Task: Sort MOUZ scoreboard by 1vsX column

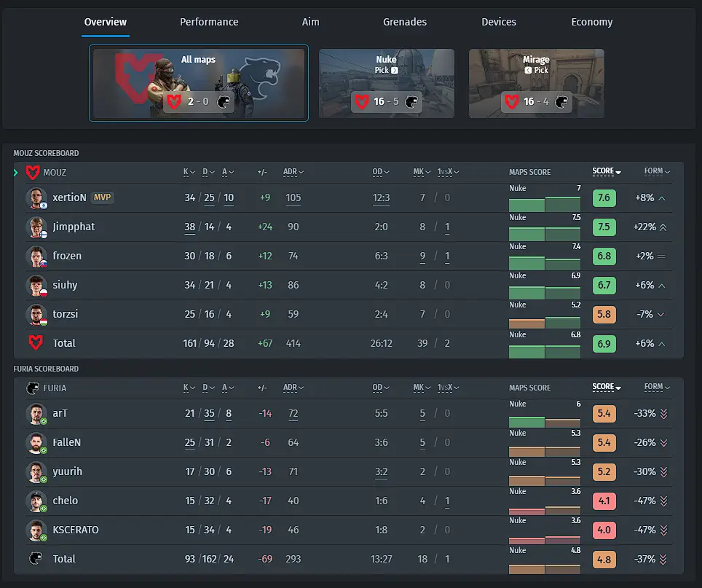Action: coord(448,172)
